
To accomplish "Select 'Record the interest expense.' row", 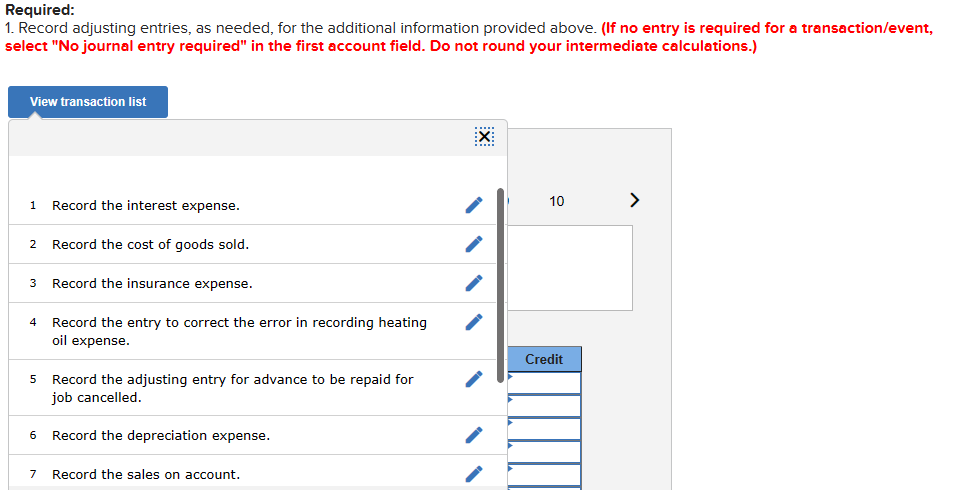I will click(x=253, y=205).
